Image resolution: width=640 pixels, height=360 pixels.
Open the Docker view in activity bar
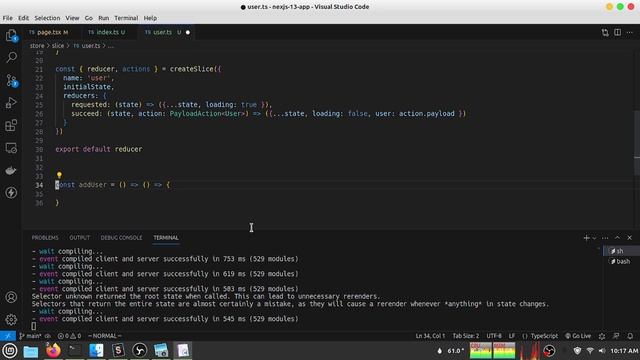[11, 170]
